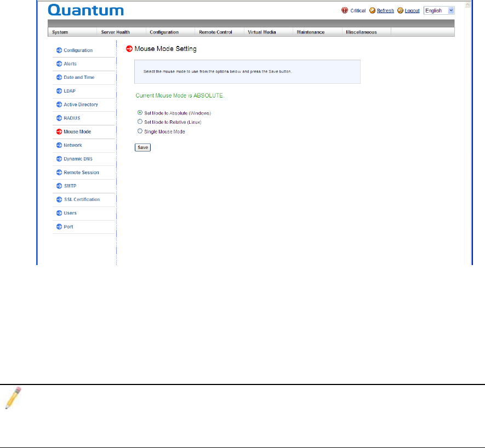This screenshot has width=485, height=448.
Task: Click the arrow icon next to Port
Action: point(59,227)
